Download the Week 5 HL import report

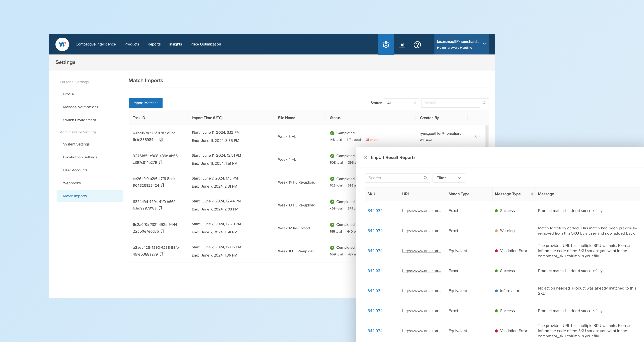coord(475,137)
